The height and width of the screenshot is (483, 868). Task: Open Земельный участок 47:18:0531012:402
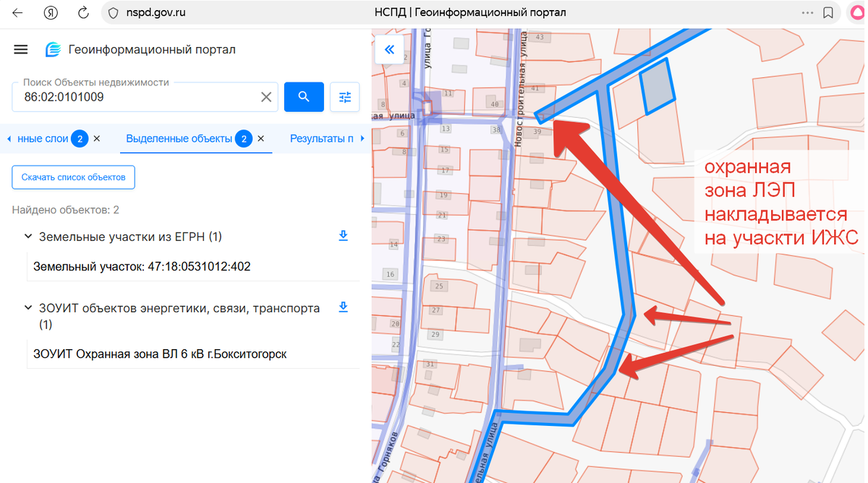click(x=142, y=267)
